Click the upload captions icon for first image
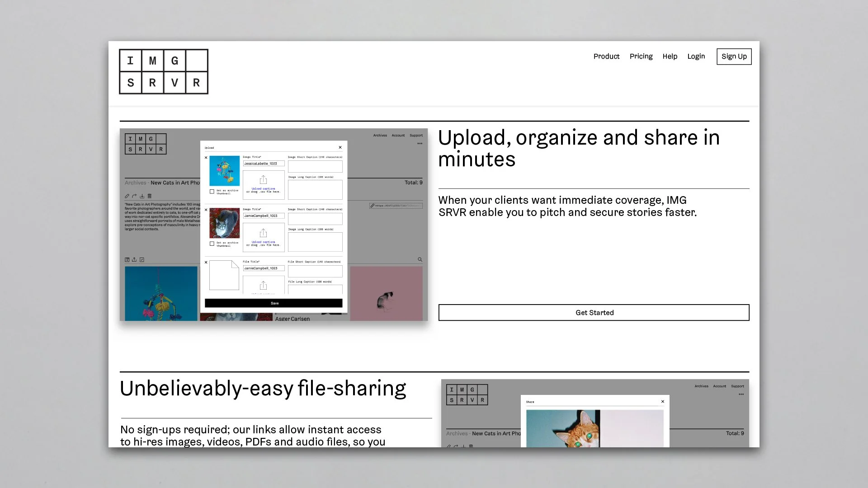This screenshot has width=868, height=488. pos(263,180)
